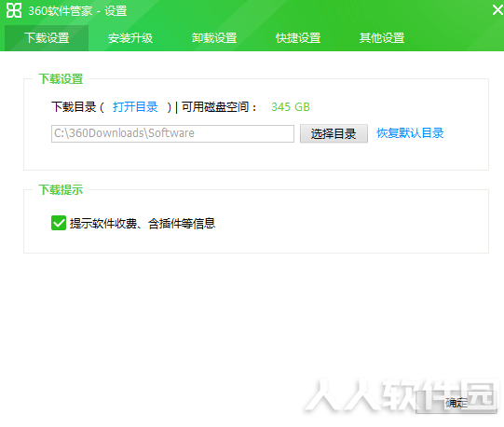Click the 360软件管家 - 设置 window title
The height and width of the screenshot is (427, 504).
77,11
